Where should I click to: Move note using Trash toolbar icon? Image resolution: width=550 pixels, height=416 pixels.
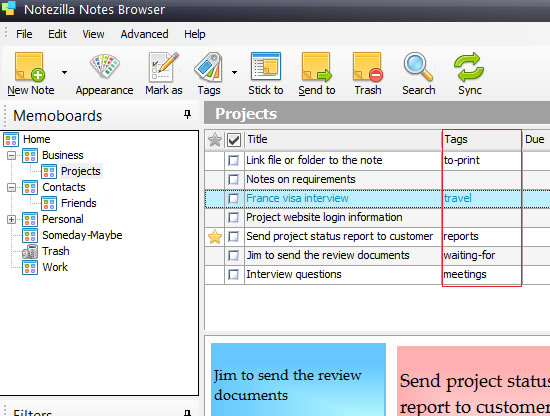pos(368,67)
